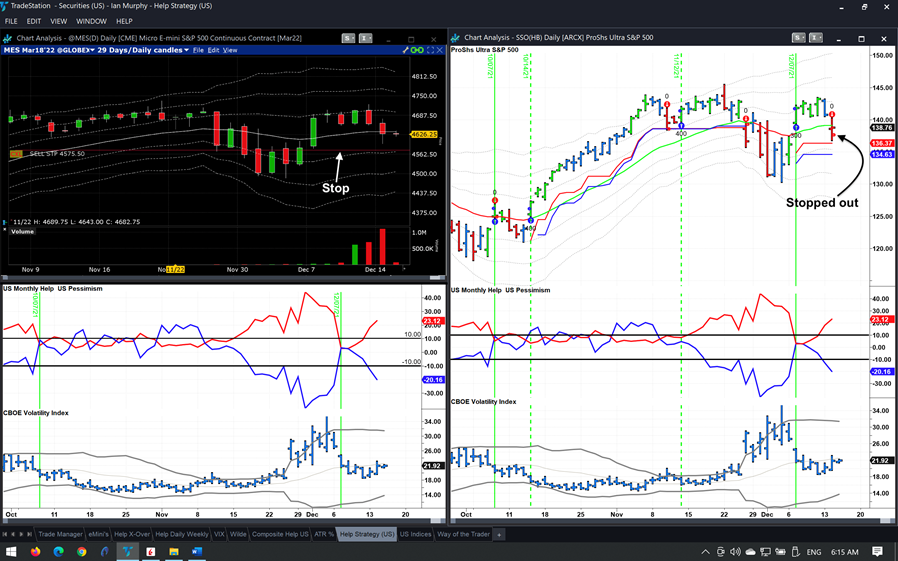This screenshot has height=561, width=898.
Task: Click the TradeStation icon in the taskbar
Action: (x=127, y=551)
